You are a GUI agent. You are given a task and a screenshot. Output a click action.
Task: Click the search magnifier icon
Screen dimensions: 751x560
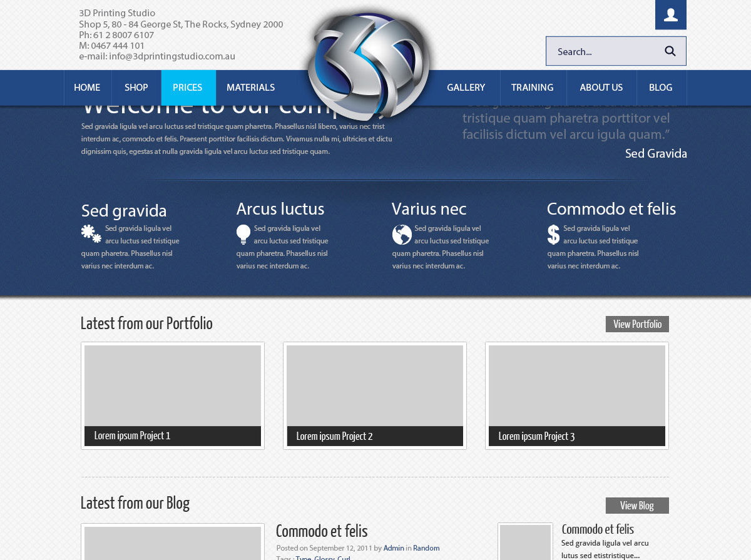pyautogui.click(x=670, y=51)
